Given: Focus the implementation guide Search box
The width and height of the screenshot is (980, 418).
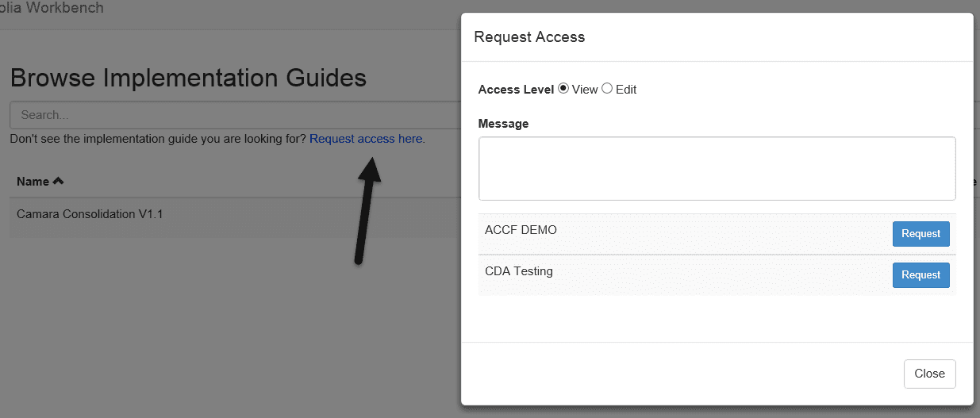Looking at the screenshot, I should 235,115.
